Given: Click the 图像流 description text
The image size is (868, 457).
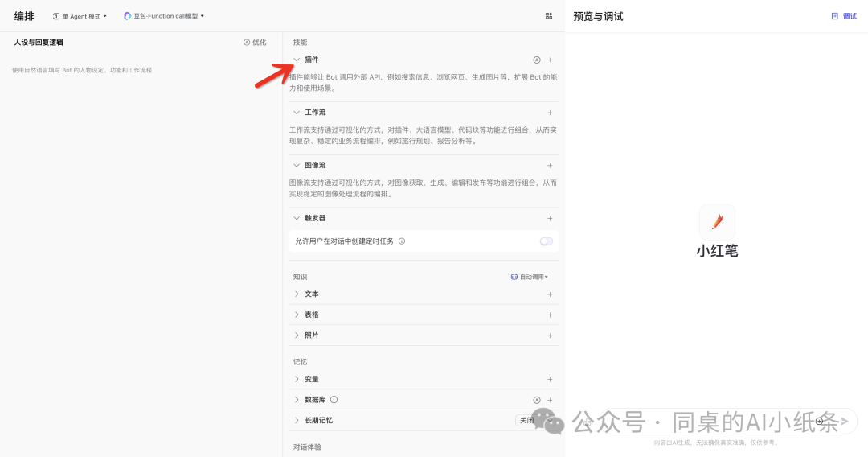Looking at the screenshot, I should tap(423, 188).
